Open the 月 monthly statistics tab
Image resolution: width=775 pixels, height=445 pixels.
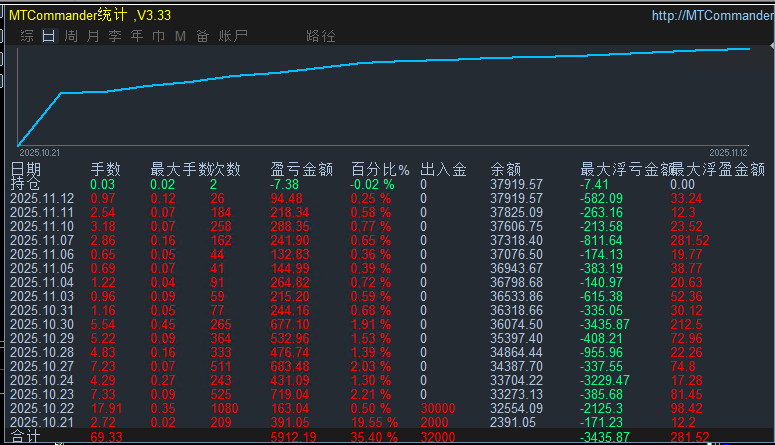coord(93,36)
